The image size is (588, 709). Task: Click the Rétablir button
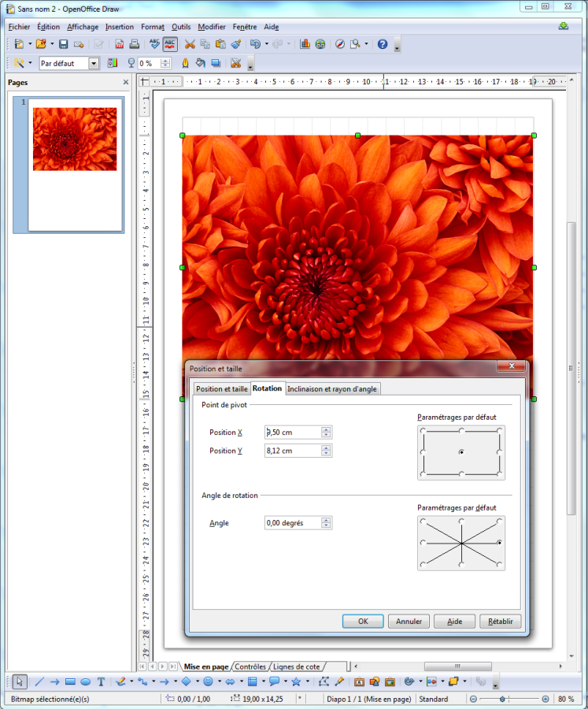pos(501,622)
